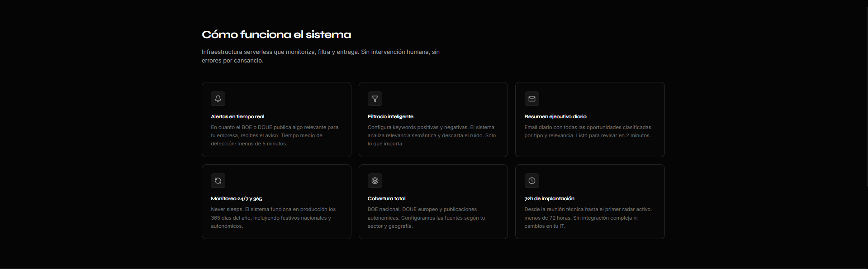Click description beginning Never sleeps. El sistema funciona
868x269 pixels.
[273, 217]
